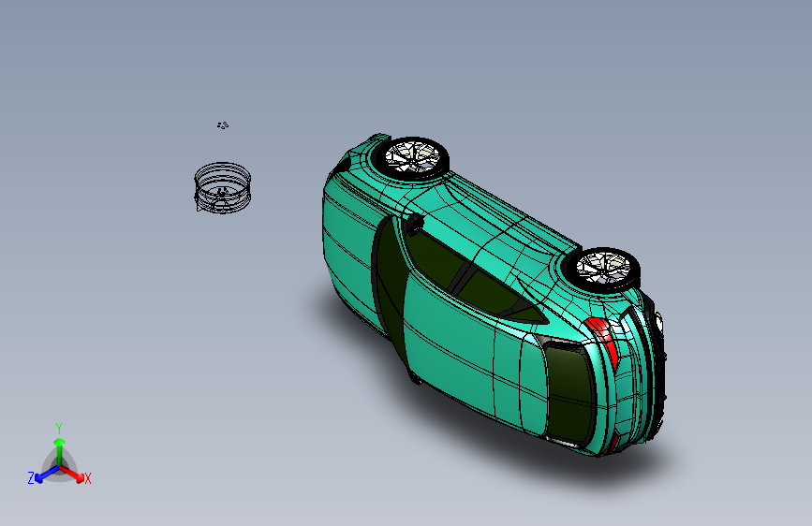Select the car wheel nearest the red light
This screenshot has width=812, height=526.
[604, 269]
